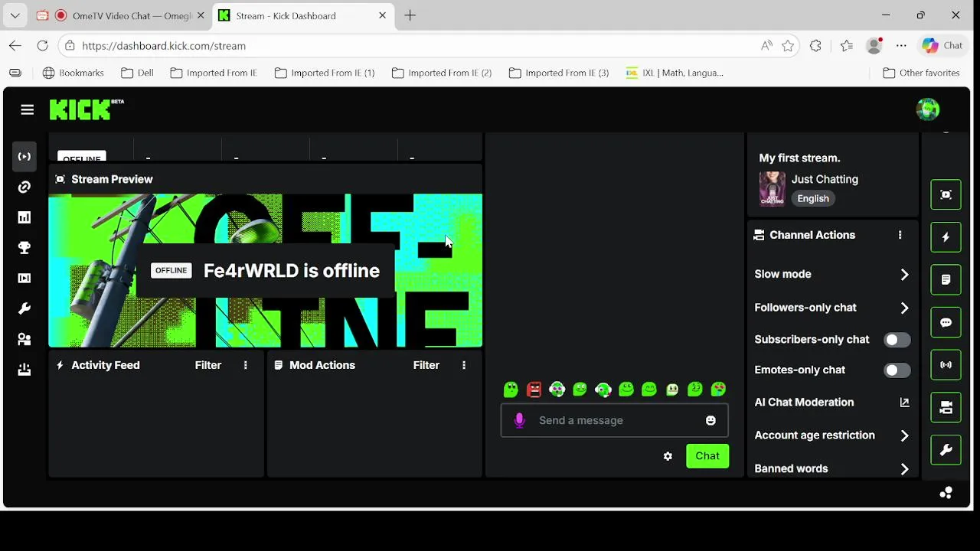Image resolution: width=980 pixels, height=551 pixels.
Task: Close the Kick Dashboard tab
Action: [383, 15]
